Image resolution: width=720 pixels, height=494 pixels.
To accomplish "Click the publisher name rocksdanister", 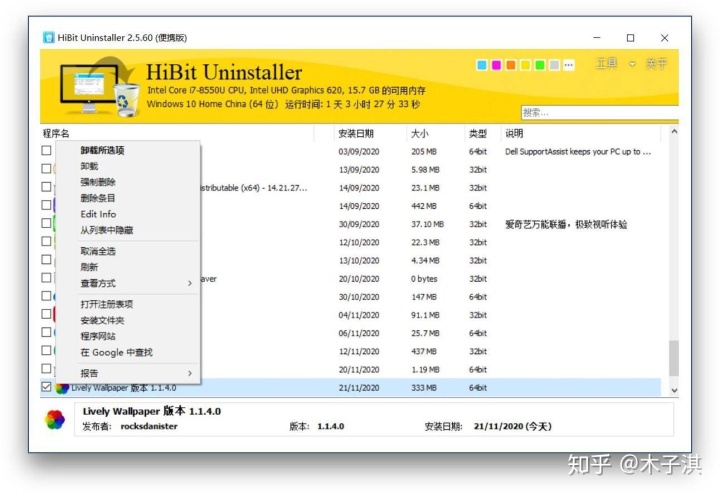I will pos(149,427).
